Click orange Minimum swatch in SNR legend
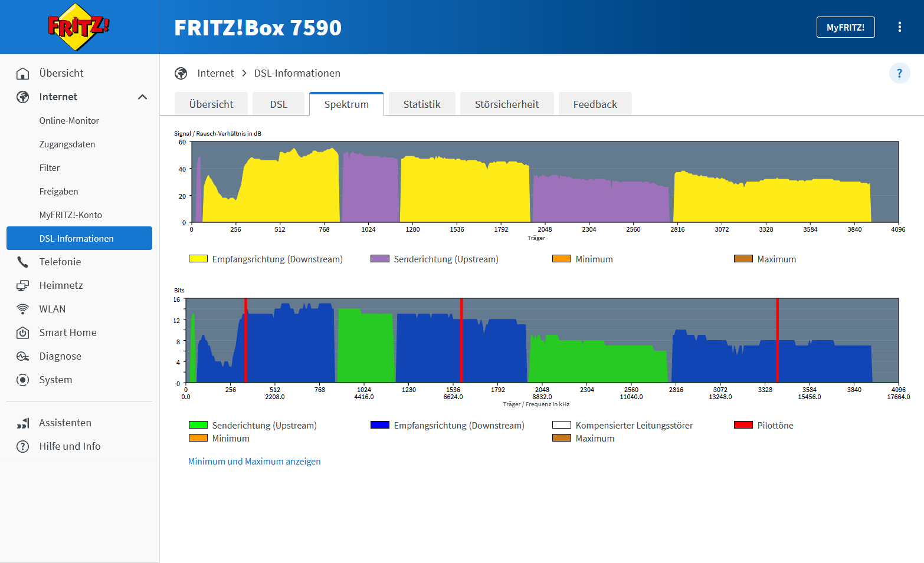 tap(562, 258)
